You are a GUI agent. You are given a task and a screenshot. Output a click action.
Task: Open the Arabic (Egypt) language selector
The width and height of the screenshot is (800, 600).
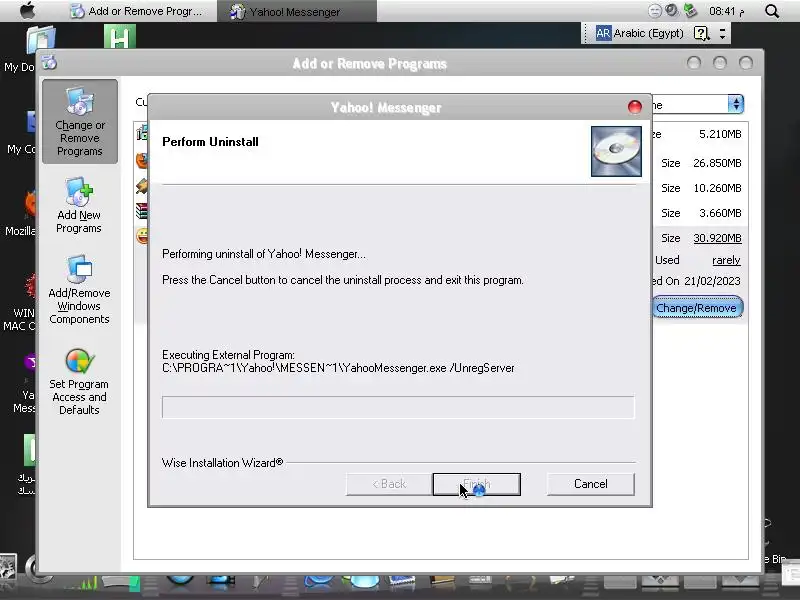coord(648,34)
